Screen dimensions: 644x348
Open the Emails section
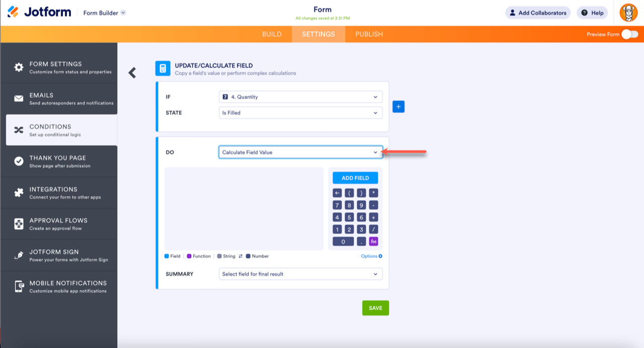[59, 99]
